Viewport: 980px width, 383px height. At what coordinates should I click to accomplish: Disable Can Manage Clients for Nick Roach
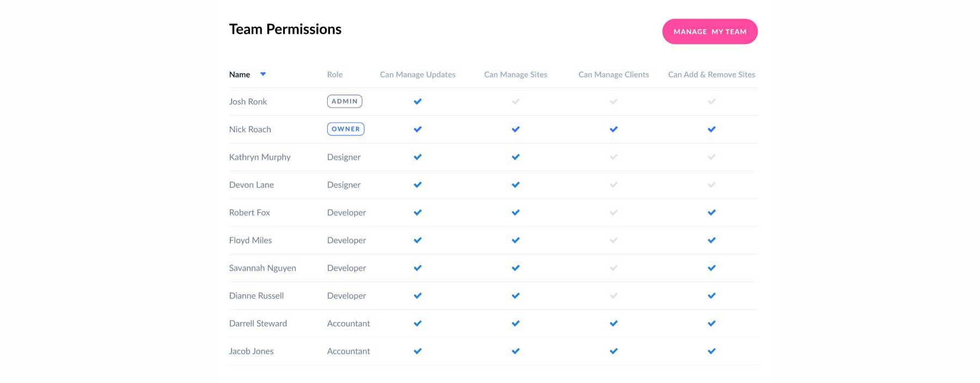pyautogui.click(x=613, y=129)
